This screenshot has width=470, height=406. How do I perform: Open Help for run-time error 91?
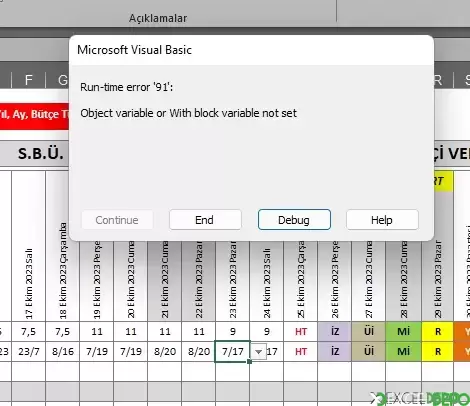pyautogui.click(x=382, y=220)
